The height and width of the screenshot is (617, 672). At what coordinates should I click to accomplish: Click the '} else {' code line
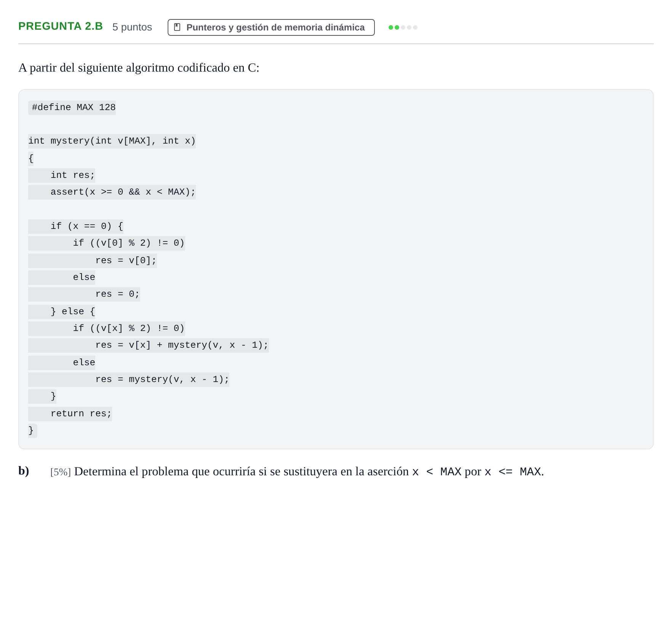coord(62,312)
